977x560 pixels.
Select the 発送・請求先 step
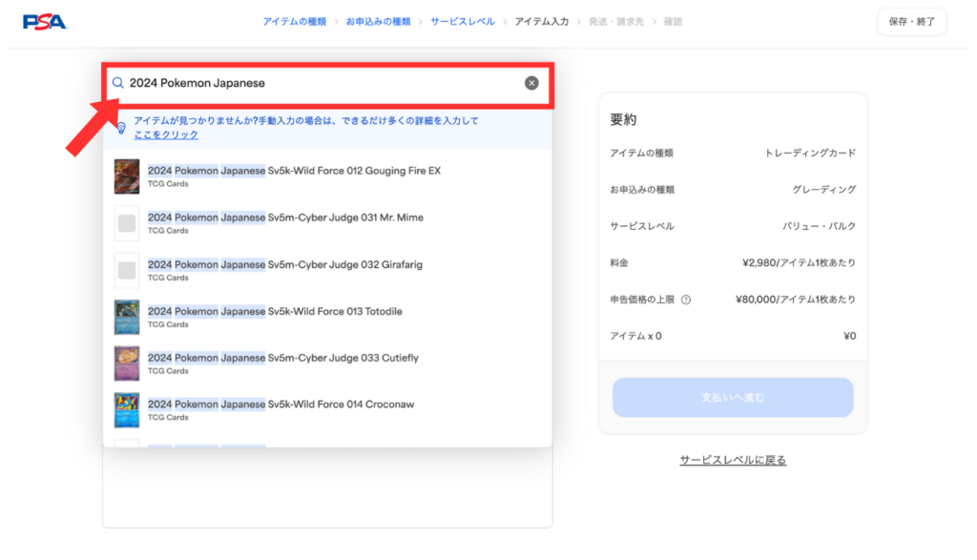coord(616,22)
